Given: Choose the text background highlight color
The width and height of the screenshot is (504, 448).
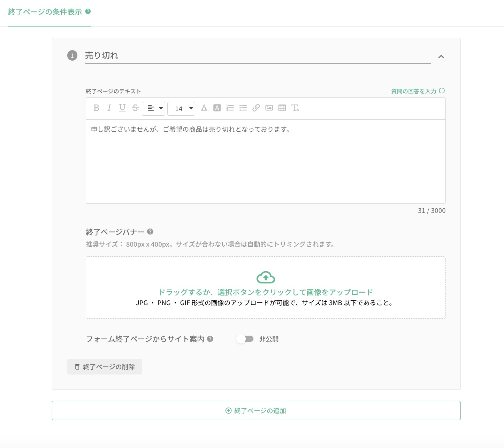Looking at the screenshot, I should [217, 108].
